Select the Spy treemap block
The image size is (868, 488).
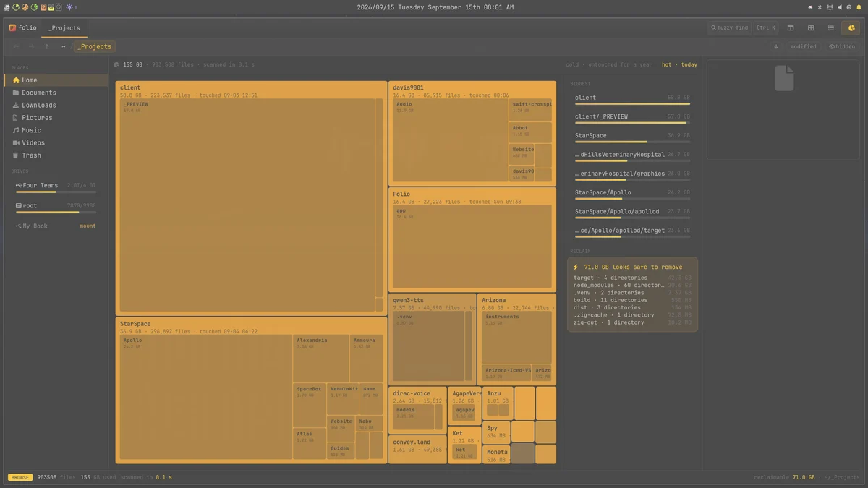coord(496,432)
